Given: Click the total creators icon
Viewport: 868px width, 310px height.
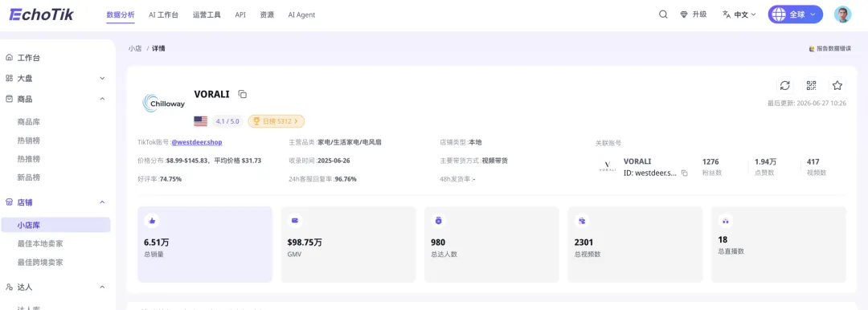Looking at the screenshot, I should [x=439, y=220].
